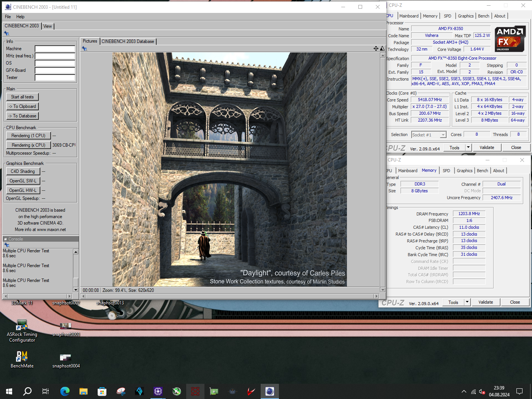Click the AMD FX logo in CPU-Z
The image size is (532, 399).
tap(510, 39)
